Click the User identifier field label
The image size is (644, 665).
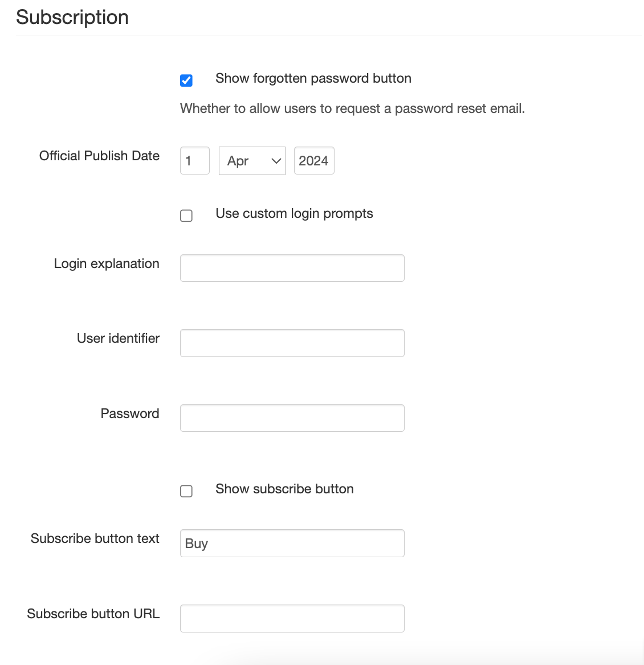[x=118, y=339]
